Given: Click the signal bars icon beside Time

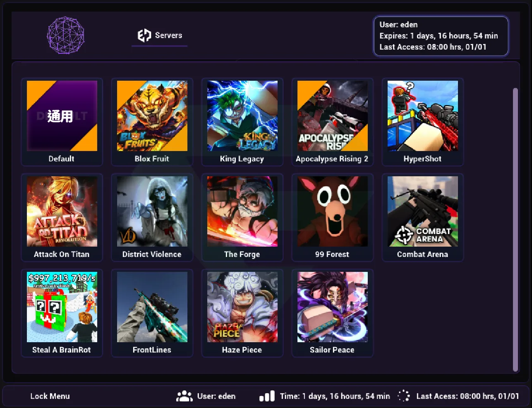Looking at the screenshot, I should pos(267,396).
